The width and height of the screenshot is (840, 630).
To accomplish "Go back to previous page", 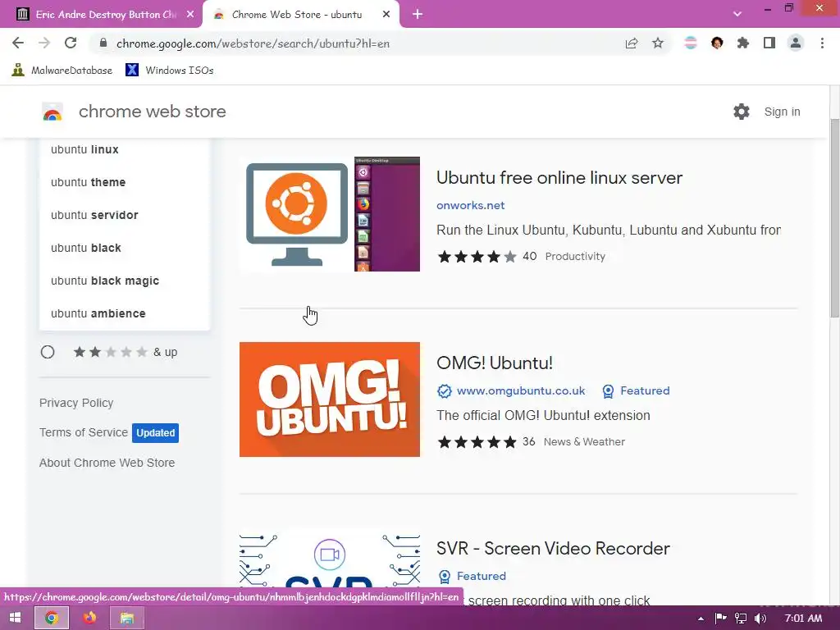I will 18,43.
